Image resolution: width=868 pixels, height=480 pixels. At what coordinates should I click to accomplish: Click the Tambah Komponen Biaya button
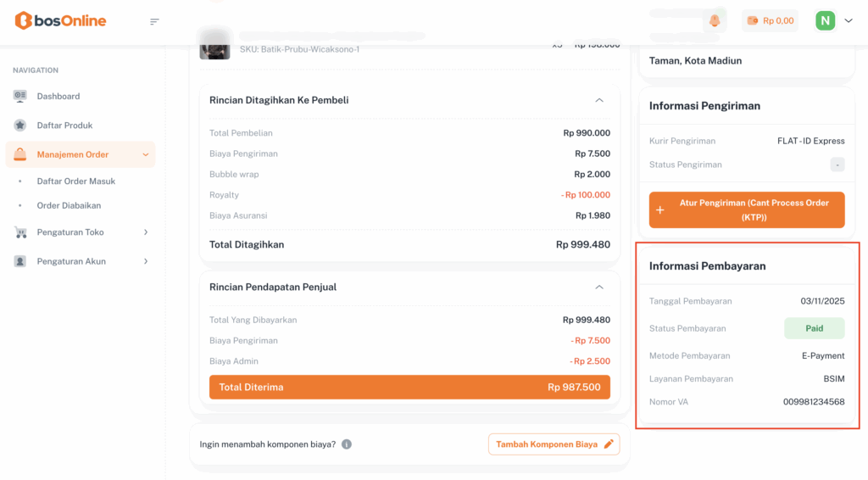tap(554, 444)
